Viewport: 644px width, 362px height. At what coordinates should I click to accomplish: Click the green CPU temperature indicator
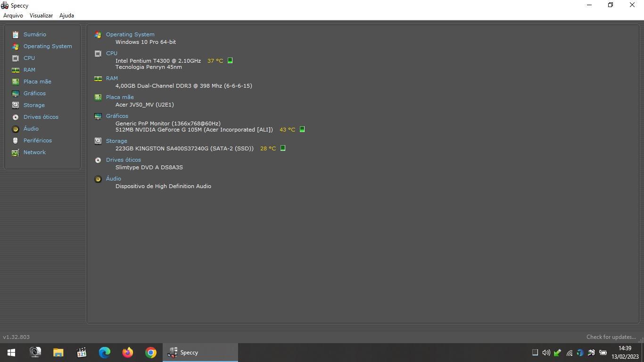230,60
